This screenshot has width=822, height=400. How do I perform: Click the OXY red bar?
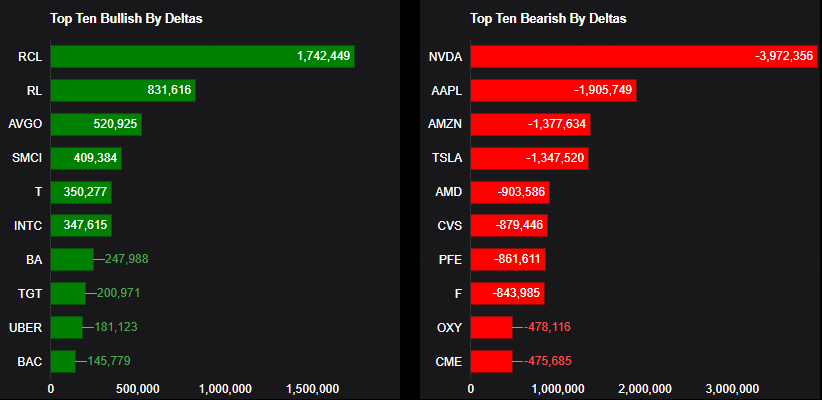tap(491, 327)
